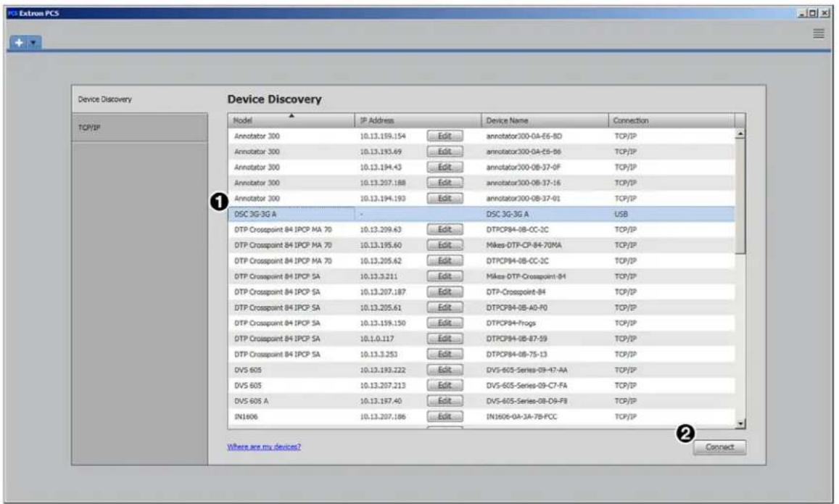The width and height of the screenshot is (839, 504).
Task: Select the TCP/IP sidebar tab
Action: pyautogui.click(x=139, y=128)
